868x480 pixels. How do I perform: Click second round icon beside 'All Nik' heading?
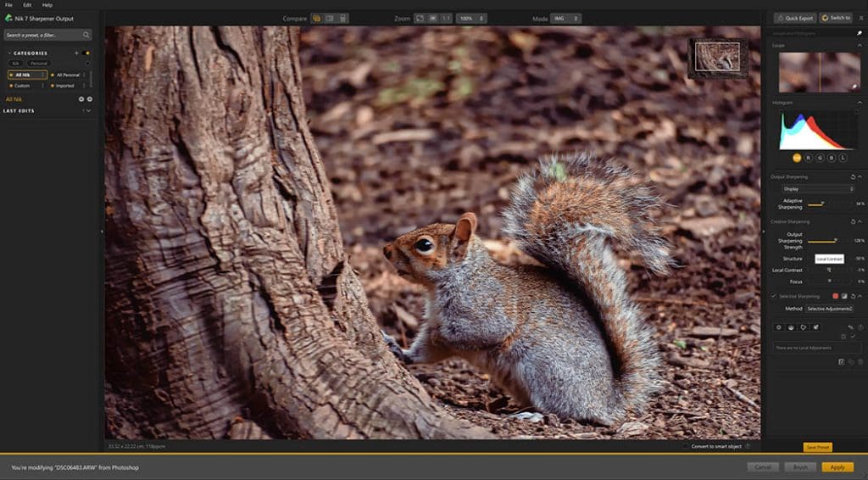[89, 99]
